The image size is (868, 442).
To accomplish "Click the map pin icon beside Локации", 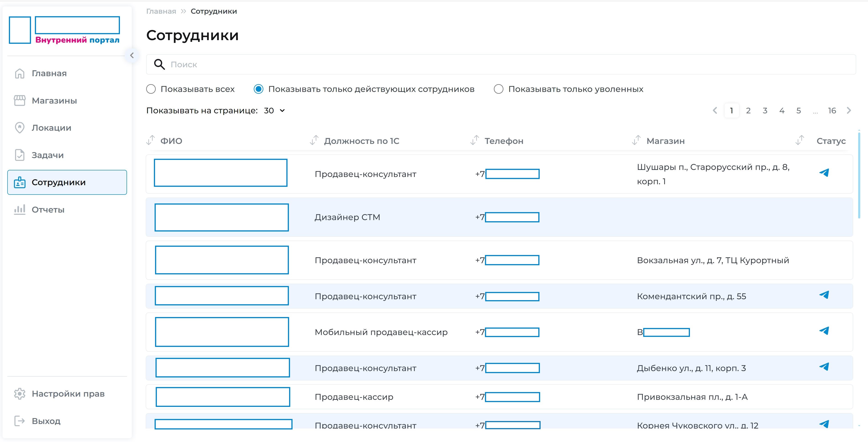I will pos(20,128).
